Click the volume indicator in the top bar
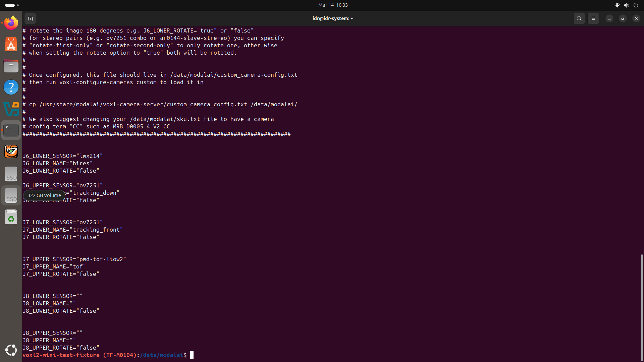Screen dimensions: 644x362 (627, 5)
